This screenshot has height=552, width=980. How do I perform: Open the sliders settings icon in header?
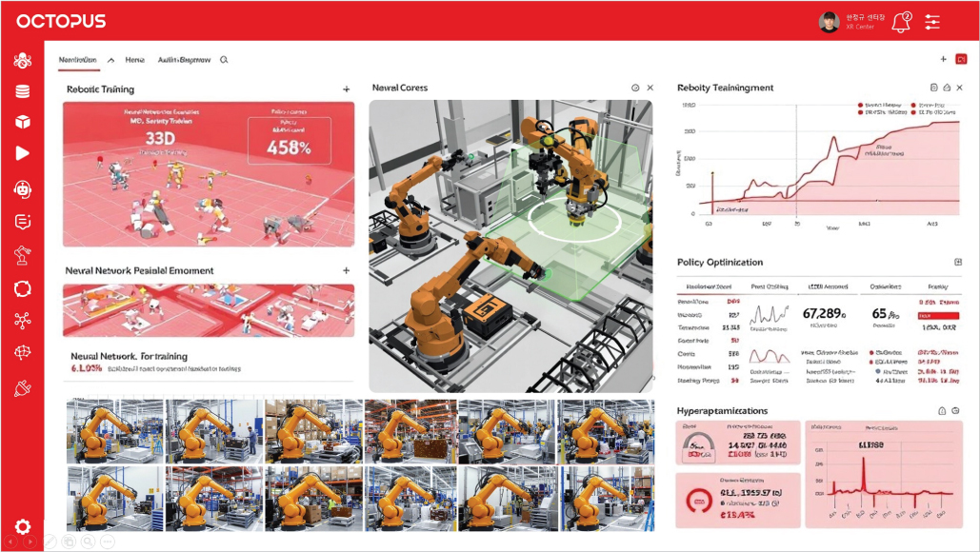click(x=931, y=23)
